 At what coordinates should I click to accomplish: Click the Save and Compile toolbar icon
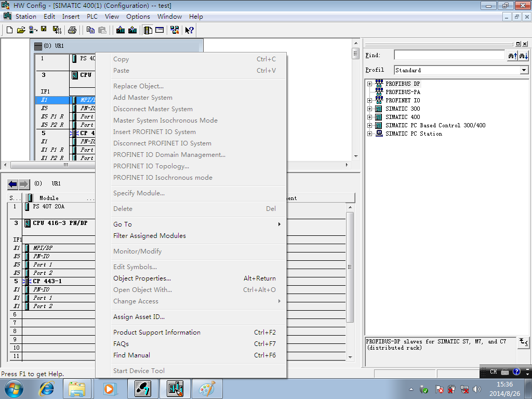click(57, 30)
